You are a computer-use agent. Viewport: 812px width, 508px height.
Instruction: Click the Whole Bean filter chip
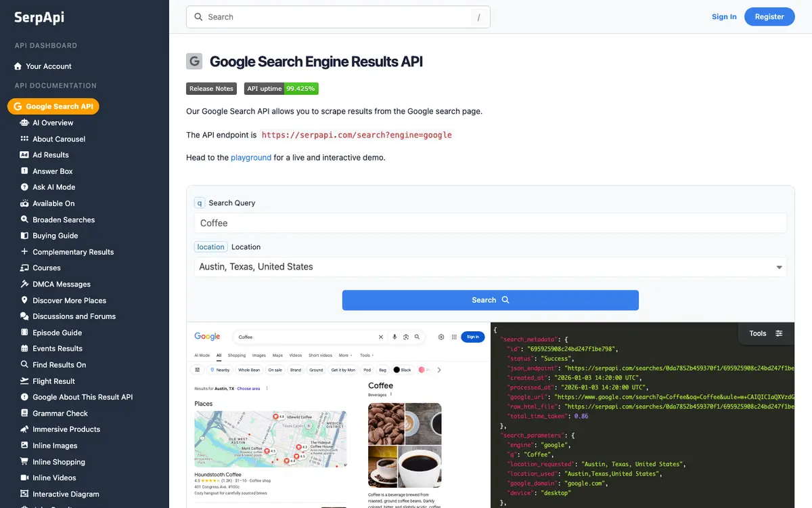[249, 370]
